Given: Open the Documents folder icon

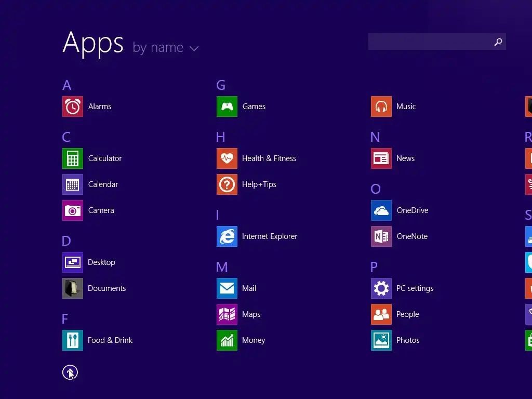Looking at the screenshot, I should (73, 288).
